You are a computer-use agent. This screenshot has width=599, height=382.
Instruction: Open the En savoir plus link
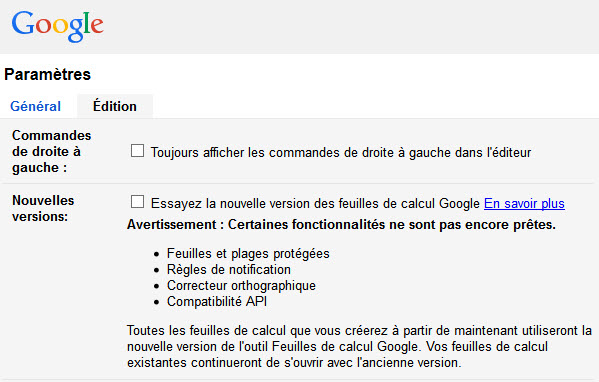[x=524, y=204]
